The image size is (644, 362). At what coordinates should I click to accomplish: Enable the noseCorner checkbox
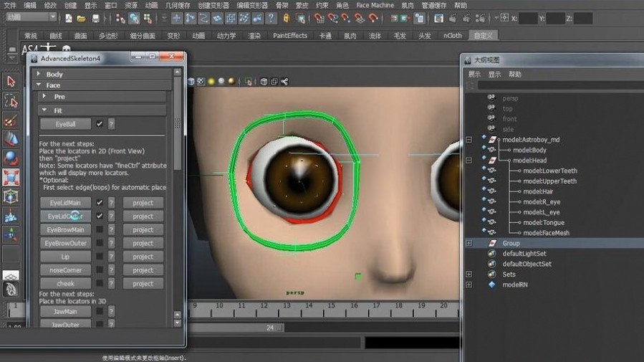[x=100, y=270]
